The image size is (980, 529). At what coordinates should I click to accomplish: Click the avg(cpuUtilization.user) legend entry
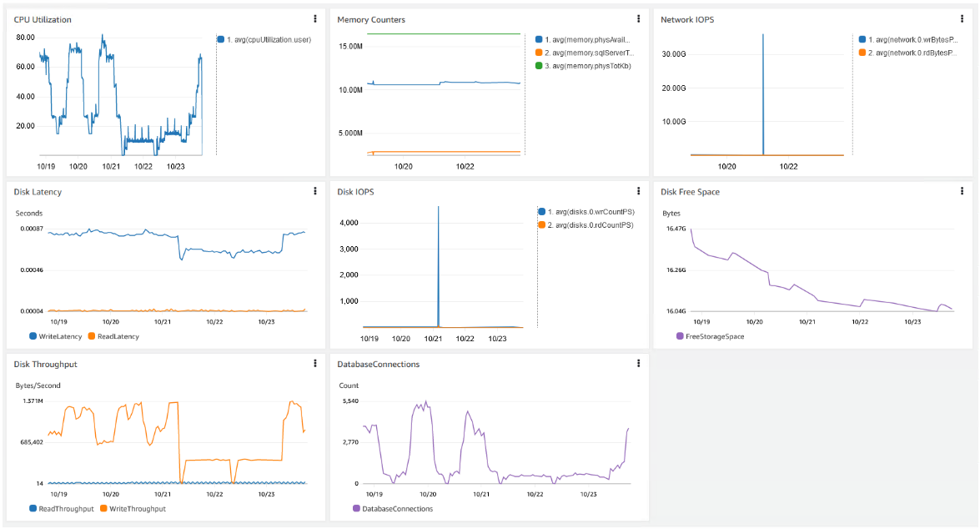coord(267,39)
